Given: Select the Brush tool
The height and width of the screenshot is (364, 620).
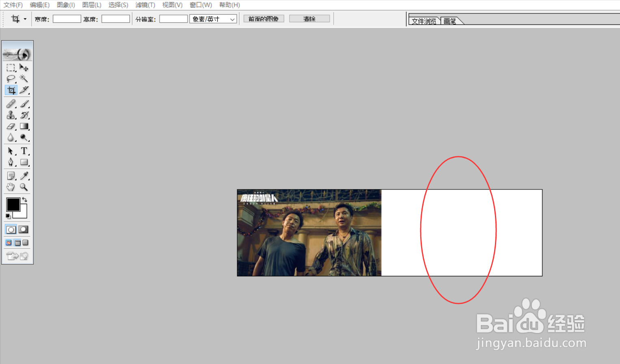Looking at the screenshot, I should pyautogui.click(x=24, y=104).
